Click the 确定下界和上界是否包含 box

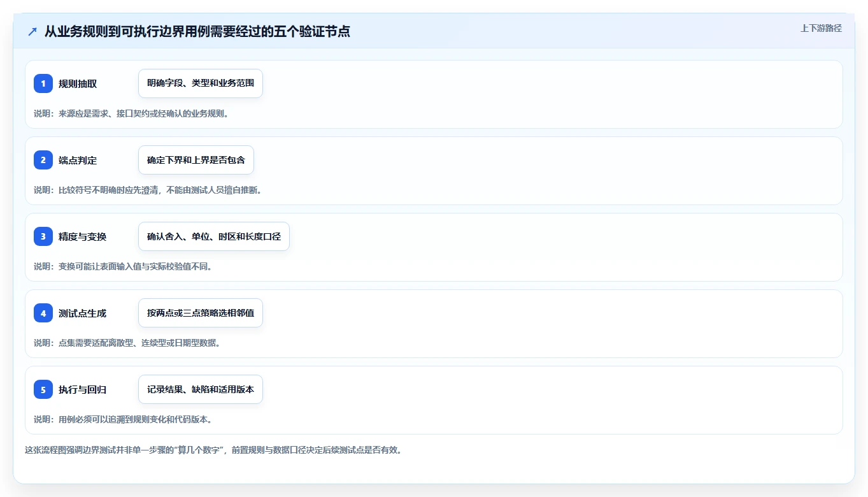(196, 160)
